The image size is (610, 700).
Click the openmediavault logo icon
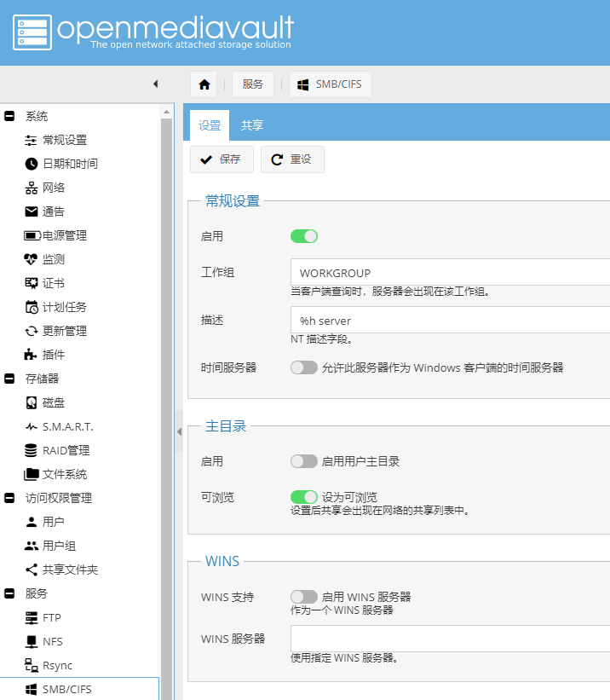pyautogui.click(x=32, y=32)
